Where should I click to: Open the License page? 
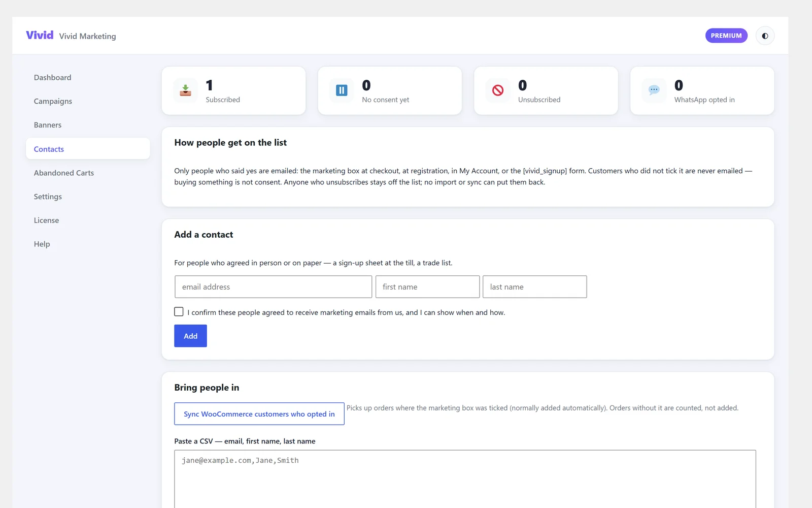(x=88, y=220)
